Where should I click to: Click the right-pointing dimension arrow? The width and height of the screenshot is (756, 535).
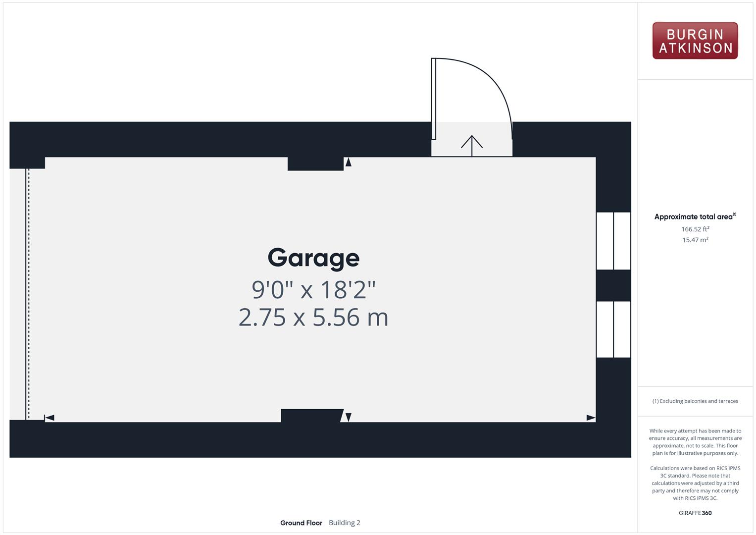591,418
